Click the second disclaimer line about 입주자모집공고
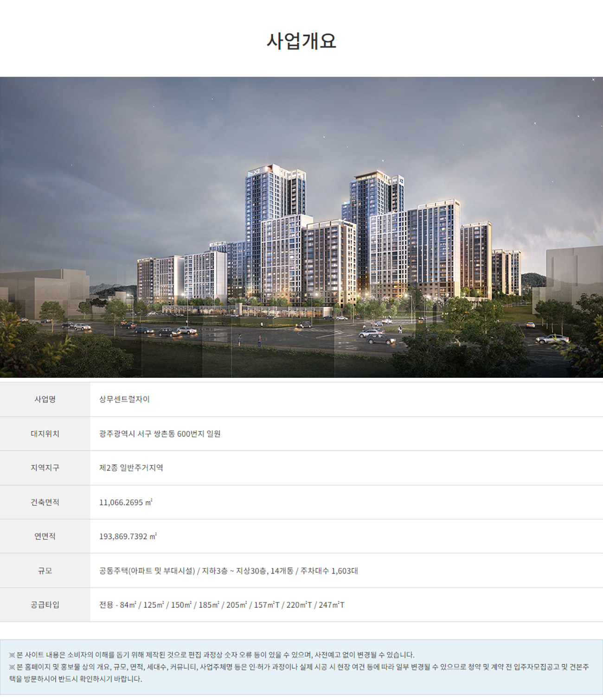 299,673
